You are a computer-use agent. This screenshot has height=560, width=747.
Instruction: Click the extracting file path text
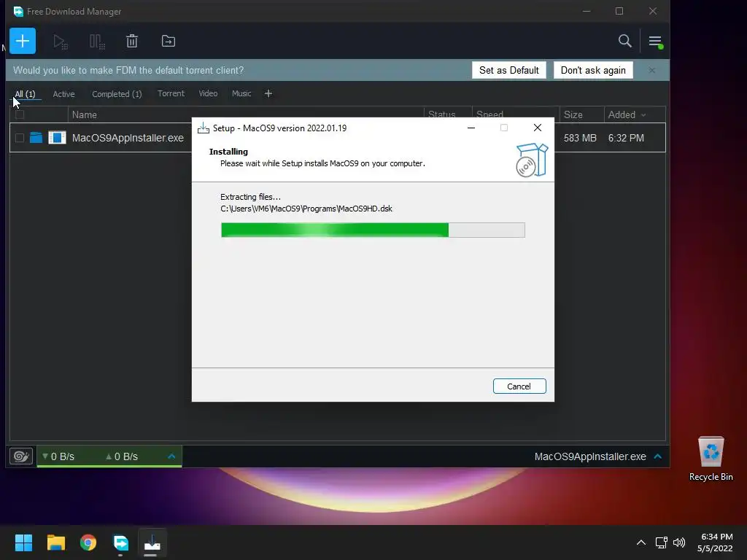pos(306,209)
